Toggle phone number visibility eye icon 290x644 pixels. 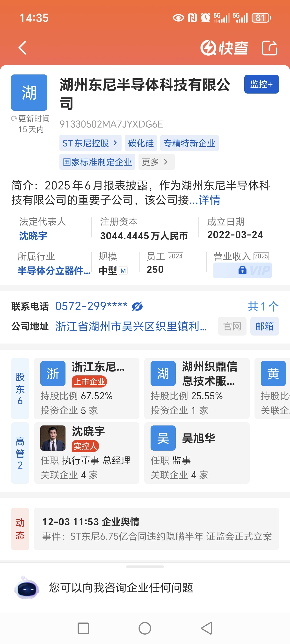[137, 306]
